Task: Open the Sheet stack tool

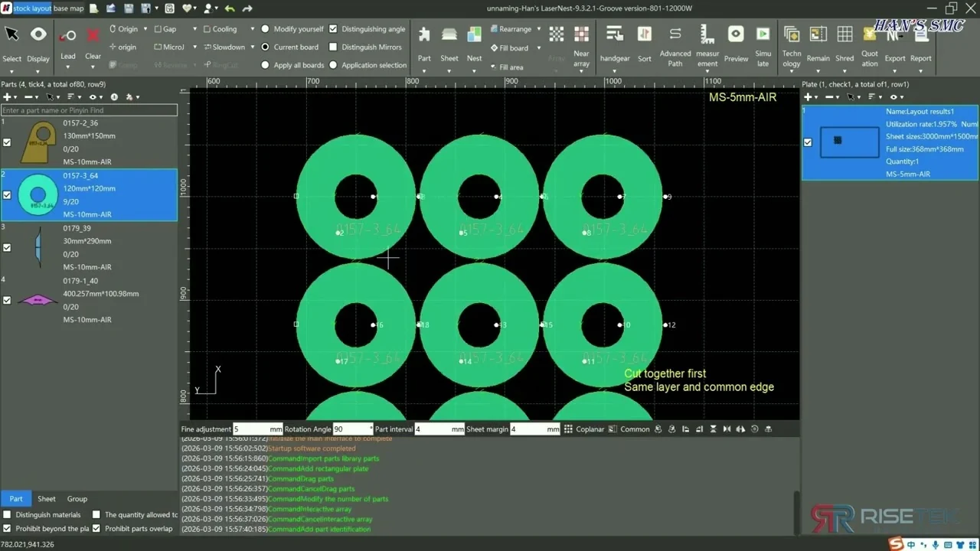Action: (x=449, y=34)
